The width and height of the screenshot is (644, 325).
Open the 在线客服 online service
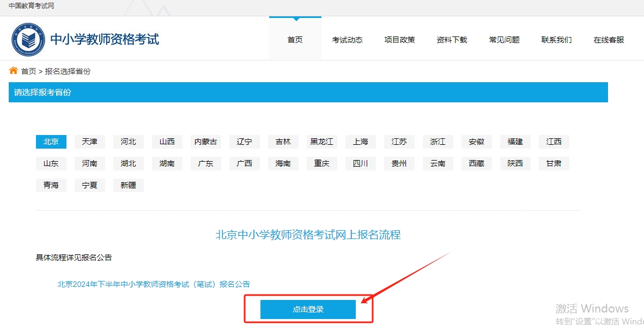coord(607,39)
